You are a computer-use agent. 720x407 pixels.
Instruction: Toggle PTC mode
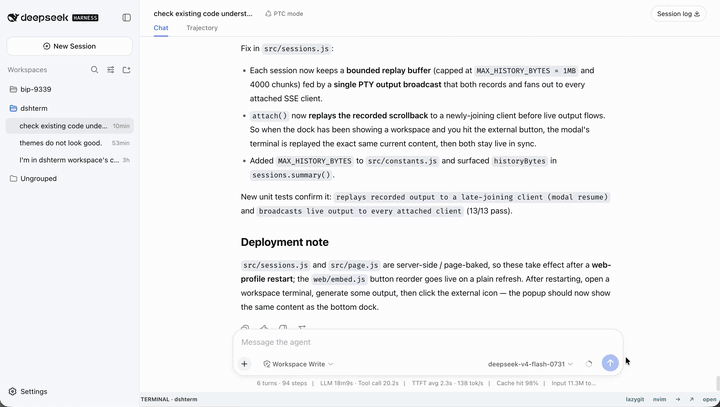[x=284, y=14]
